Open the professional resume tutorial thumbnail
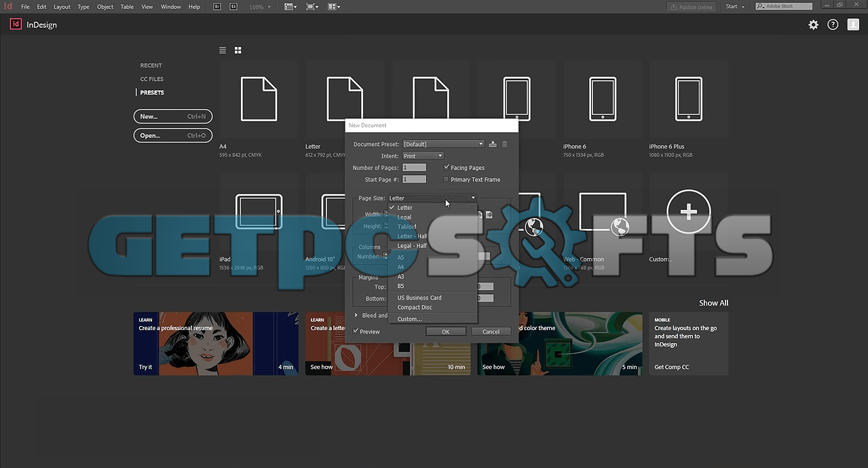The image size is (868, 468). click(216, 344)
